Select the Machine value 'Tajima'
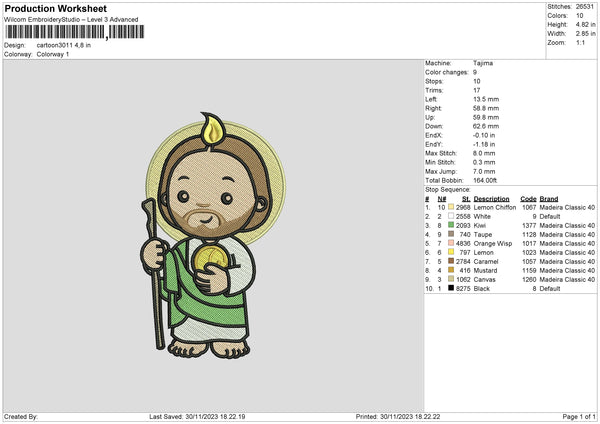The image size is (600, 424). [483, 63]
